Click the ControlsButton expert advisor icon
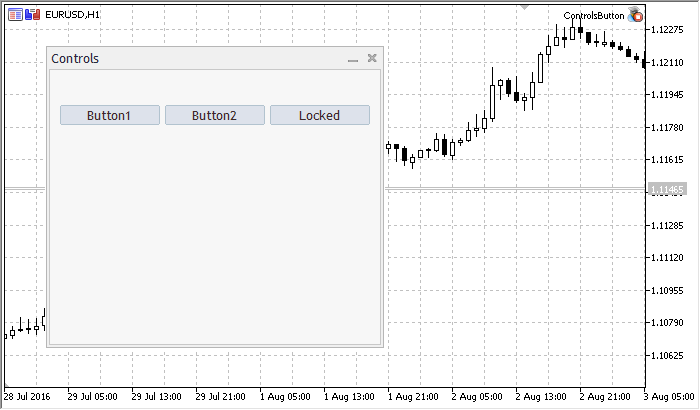 click(635, 16)
